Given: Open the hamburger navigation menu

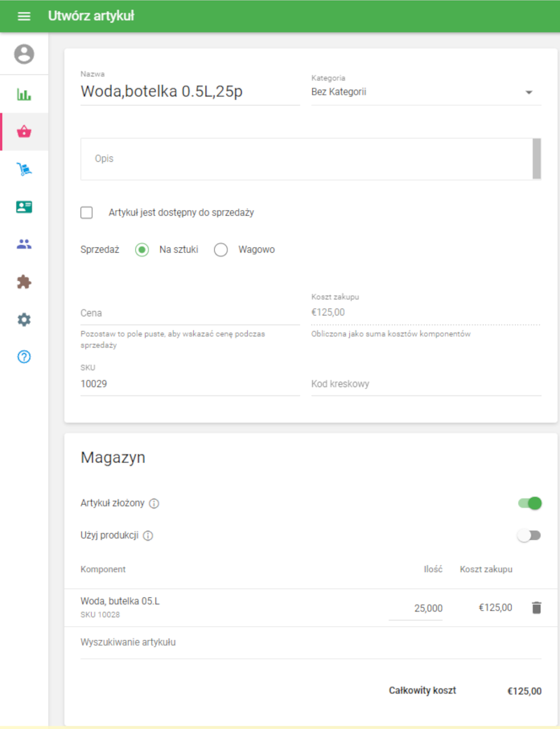Looking at the screenshot, I should (24, 16).
